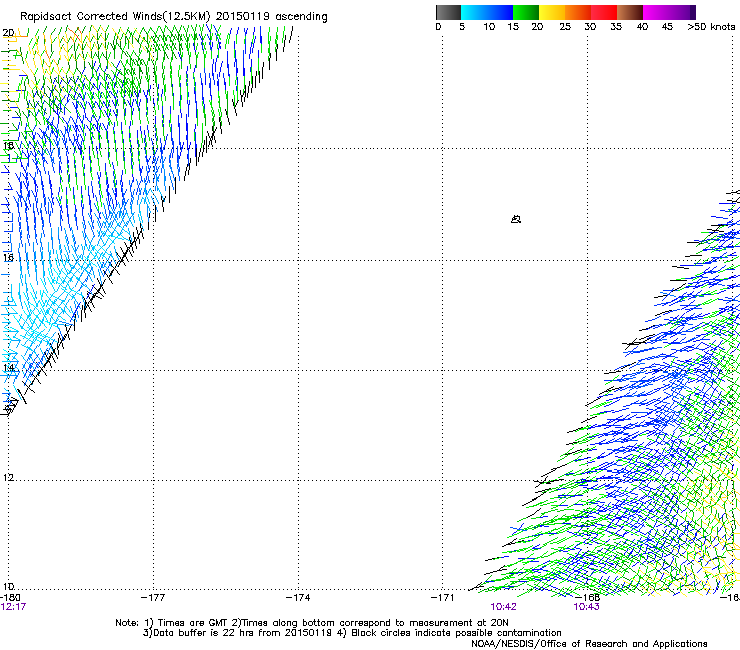Click the 20 latitude label near the top
Viewport: 740px width, 650px height.
pos(8,33)
